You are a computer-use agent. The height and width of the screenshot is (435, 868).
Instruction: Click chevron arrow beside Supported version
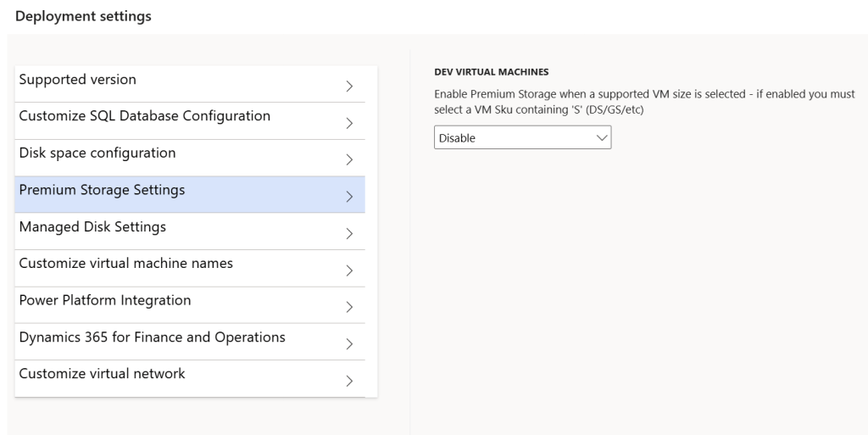349,86
